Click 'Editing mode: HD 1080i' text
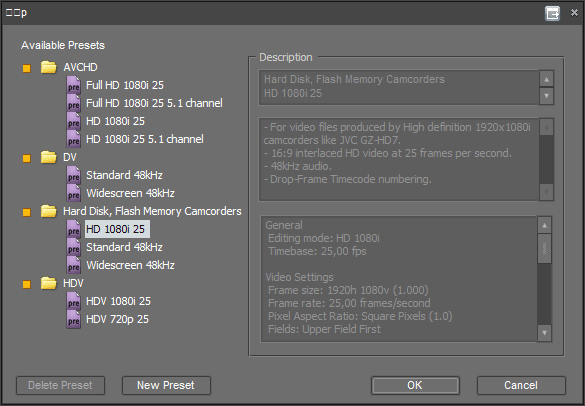 [x=324, y=238]
